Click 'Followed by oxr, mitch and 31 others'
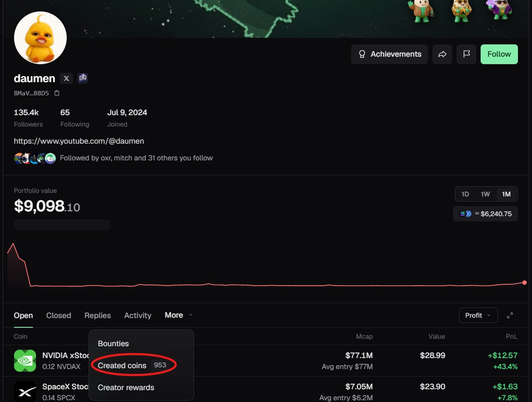 click(136, 158)
